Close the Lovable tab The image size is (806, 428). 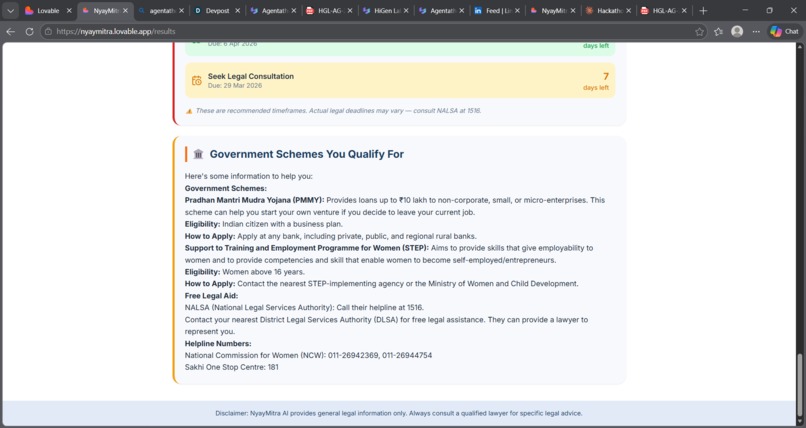pyautogui.click(x=69, y=11)
